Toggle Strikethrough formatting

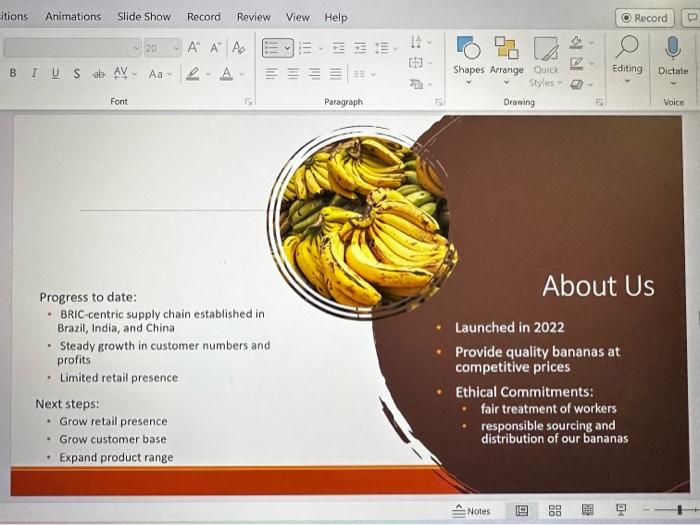click(99, 74)
